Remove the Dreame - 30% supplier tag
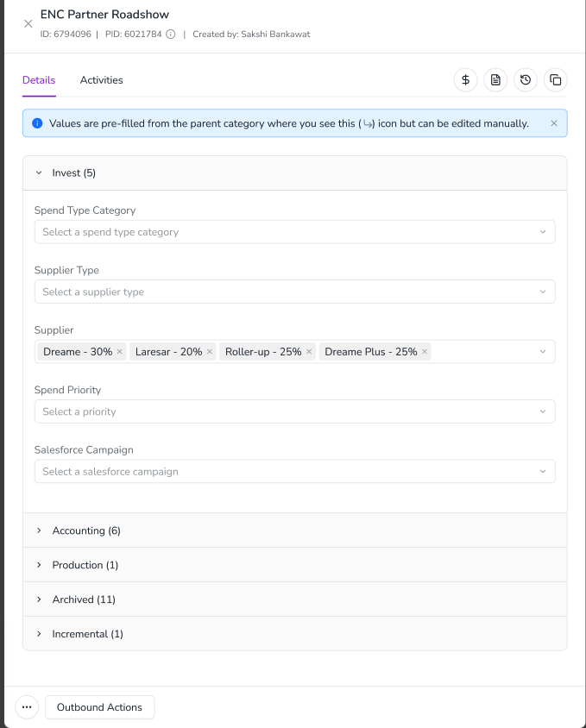 pyautogui.click(x=119, y=351)
